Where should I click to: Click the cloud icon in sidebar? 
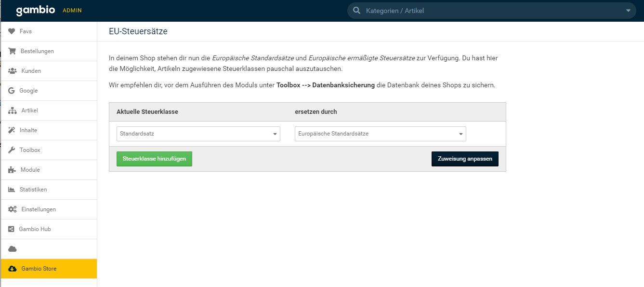point(13,249)
